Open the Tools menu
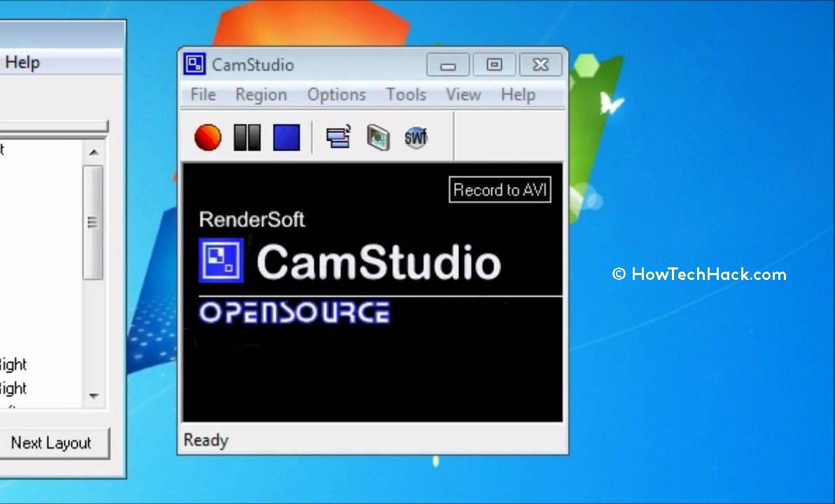835x504 pixels. (405, 94)
